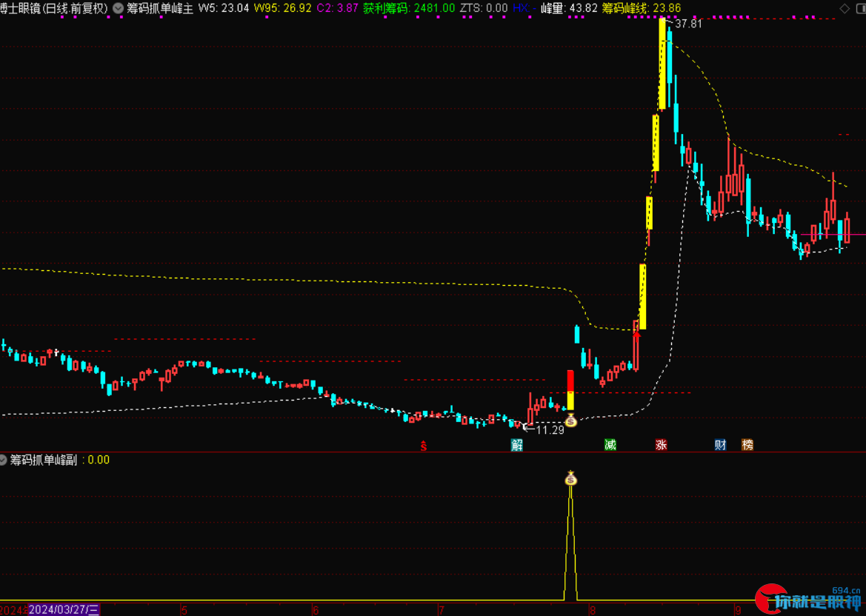Click month 9 on the time axis
The width and height of the screenshot is (866, 616).
(738, 611)
